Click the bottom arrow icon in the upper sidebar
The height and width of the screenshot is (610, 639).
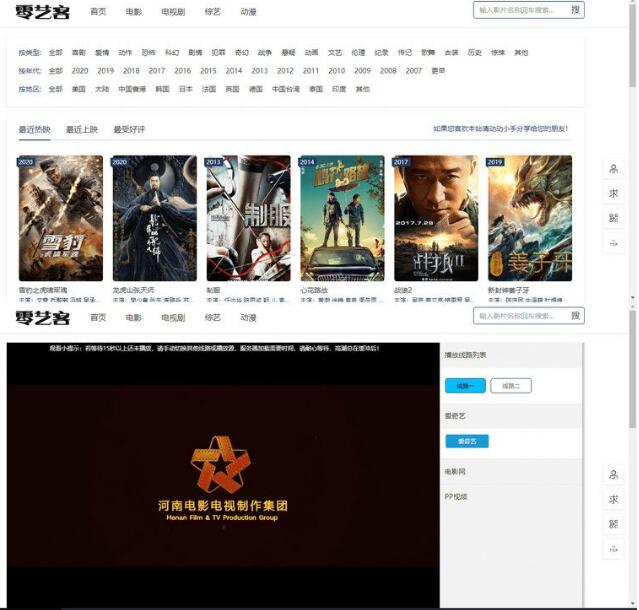pyautogui.click(x=613, y=243)
